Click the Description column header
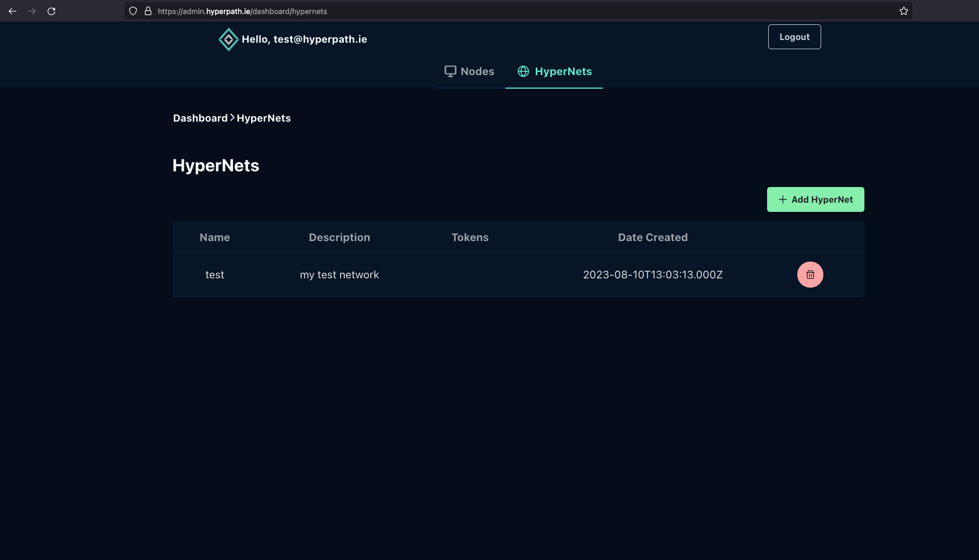 pyautogui.click(x=339, y=237)
